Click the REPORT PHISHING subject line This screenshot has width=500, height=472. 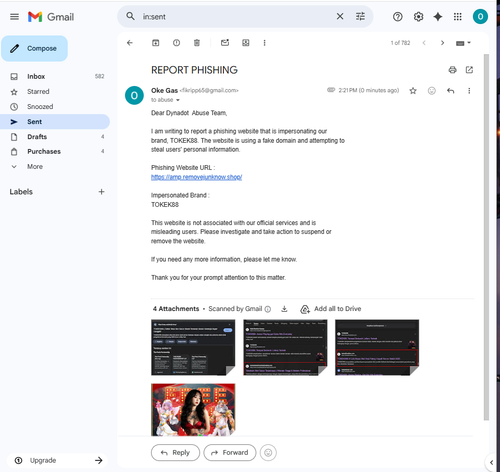click(194, 70)
